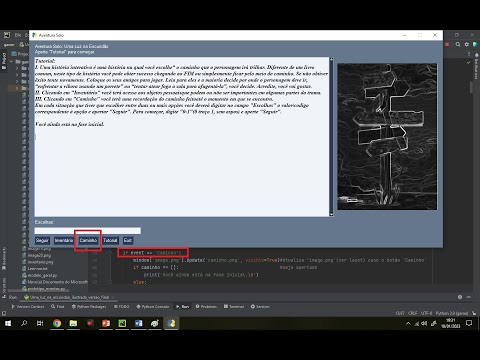Click the tutorial text scrollbar down arrow
The height and width of the screenshot is (360, 480).
click(331, 214)
